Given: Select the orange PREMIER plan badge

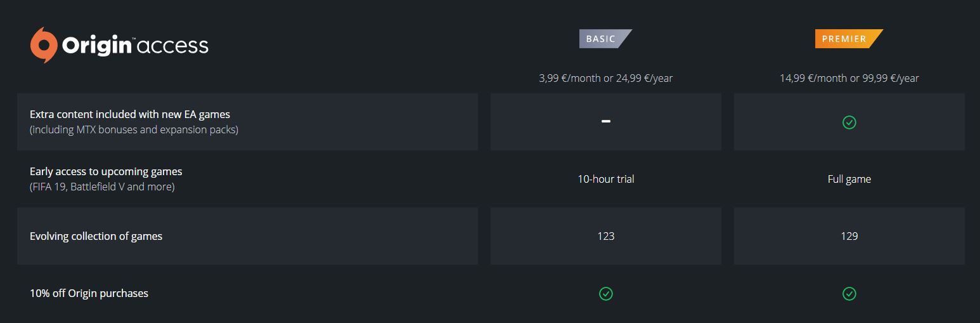Looking at the screenshot, I should click(849, 39).
